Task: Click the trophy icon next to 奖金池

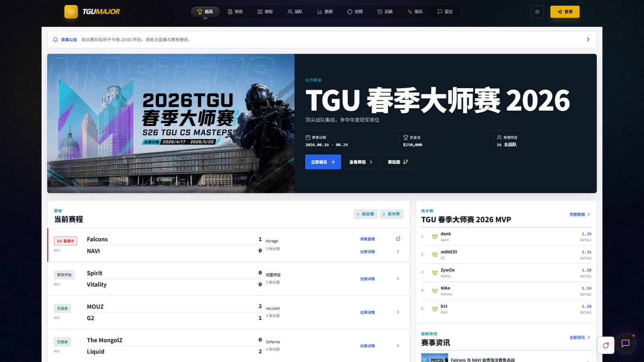Action: [406, 138]
